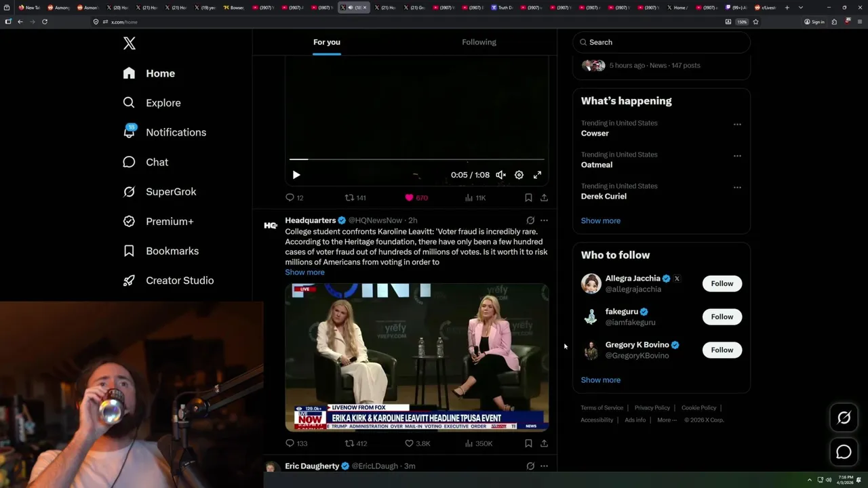The image size is (868, 488).
Task: View analytics showing 11K views
Action: pos(475,198)
